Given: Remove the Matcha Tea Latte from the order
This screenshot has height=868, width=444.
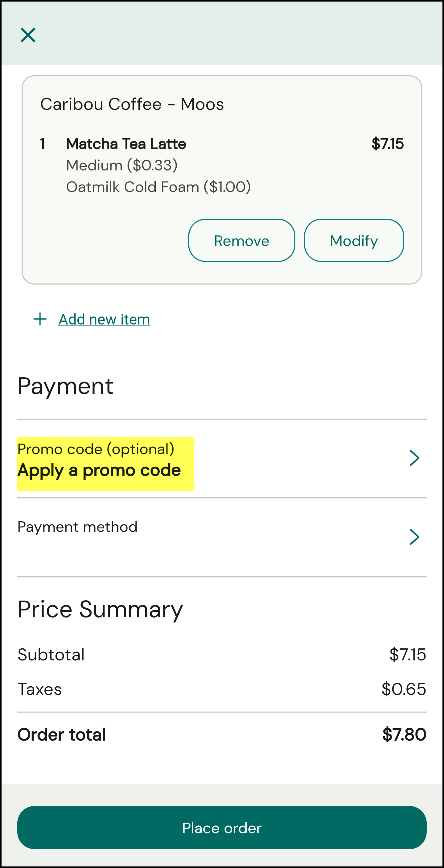Looking at the screenshot, I should 241,240.
